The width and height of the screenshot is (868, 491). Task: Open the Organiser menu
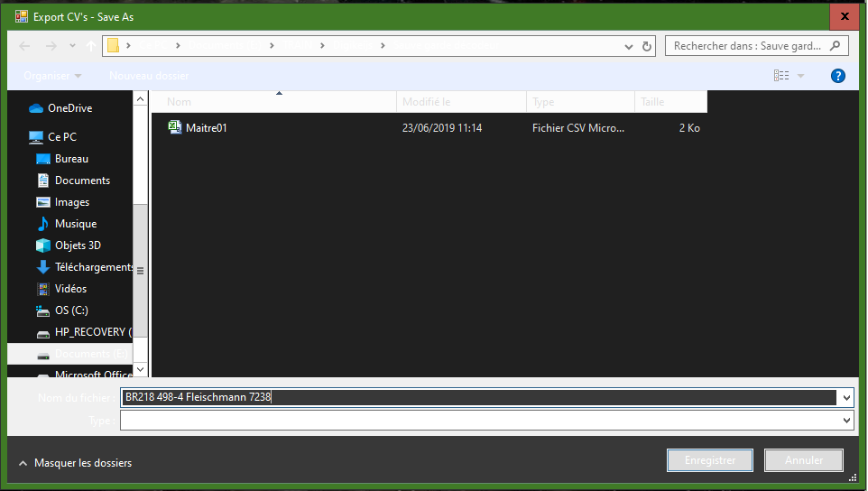pos(52,76)
